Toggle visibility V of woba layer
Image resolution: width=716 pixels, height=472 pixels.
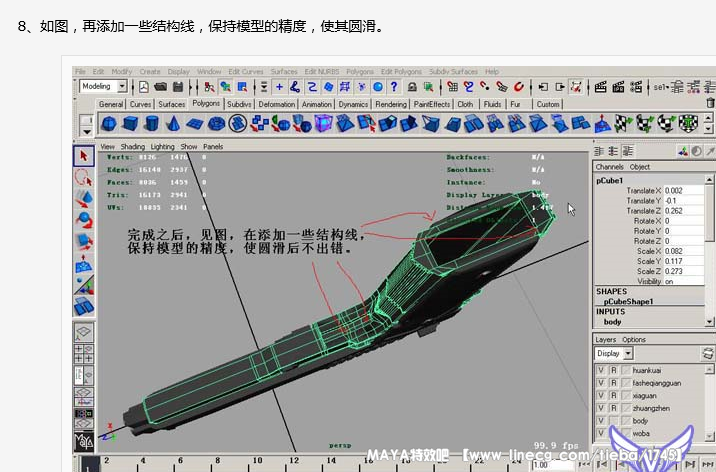coord(601,433)
